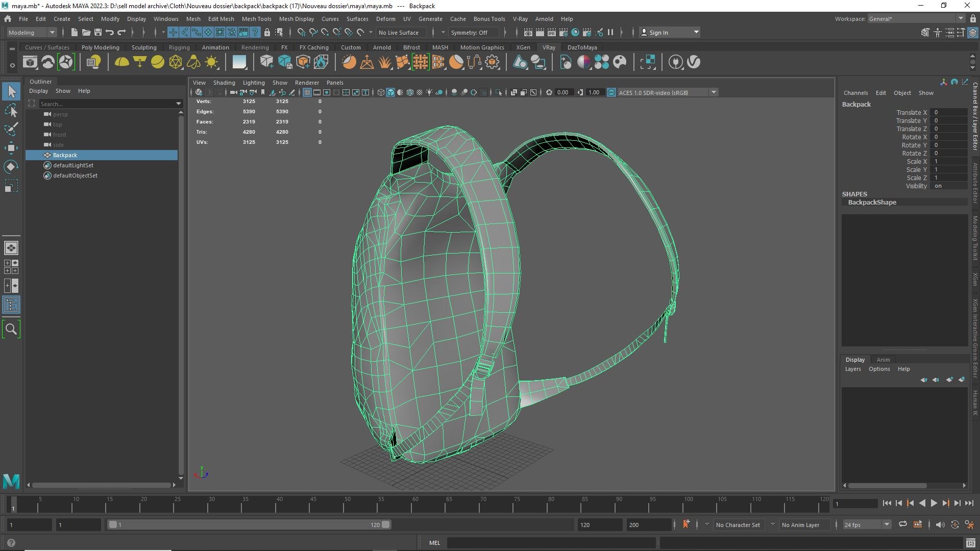Toggle audio mute speaker icon
Image resolution: width=980 pixels, height=551 pixels.
[940, 524]
